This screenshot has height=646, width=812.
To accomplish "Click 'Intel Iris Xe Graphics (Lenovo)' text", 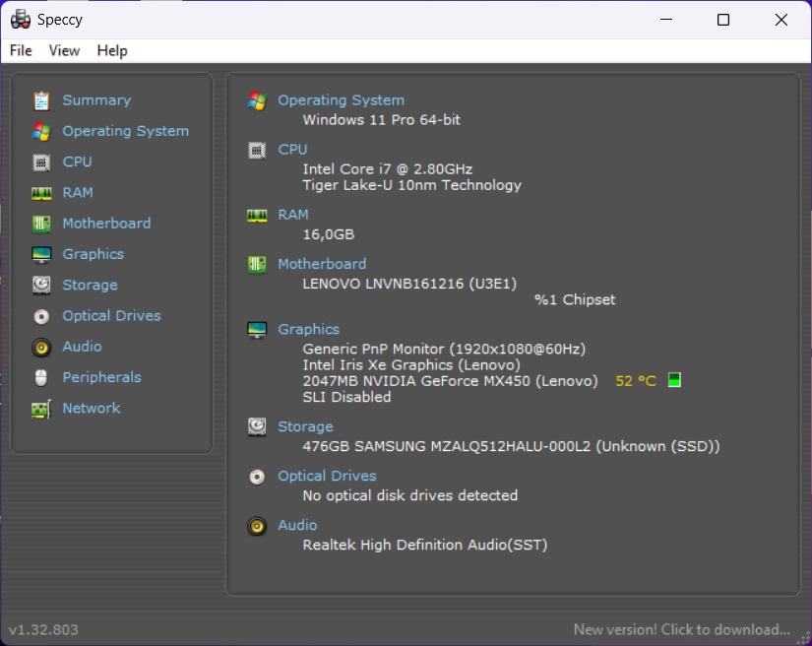I will (x=411, y=365).
